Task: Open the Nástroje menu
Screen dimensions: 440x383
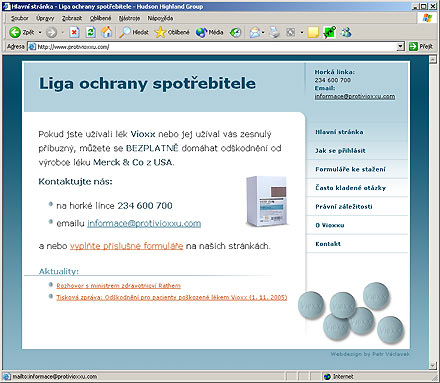Action: [129, 18]
